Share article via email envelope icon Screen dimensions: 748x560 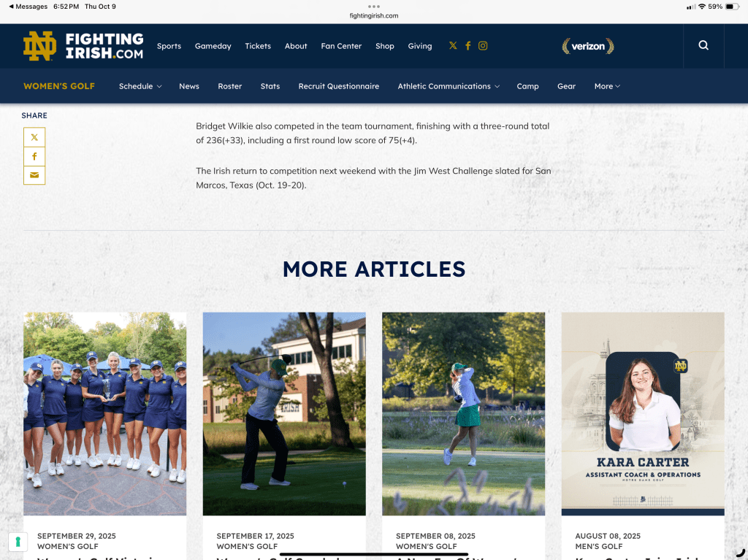34,175
